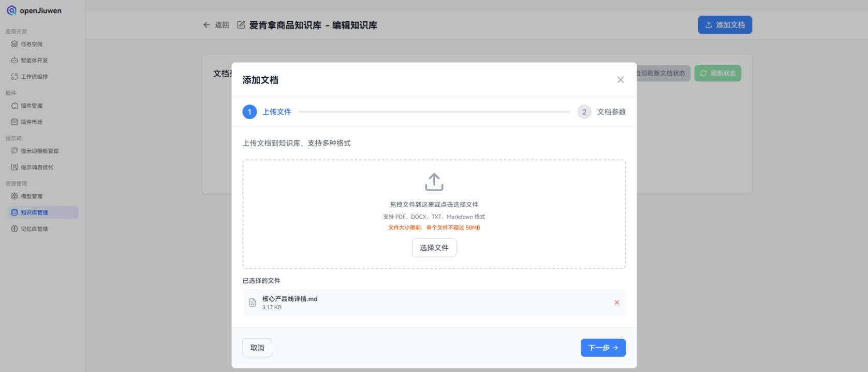This screenshot has width=868, height=372.
Task: Close the 添加文档 dialog with X
Action: [620, 80]
